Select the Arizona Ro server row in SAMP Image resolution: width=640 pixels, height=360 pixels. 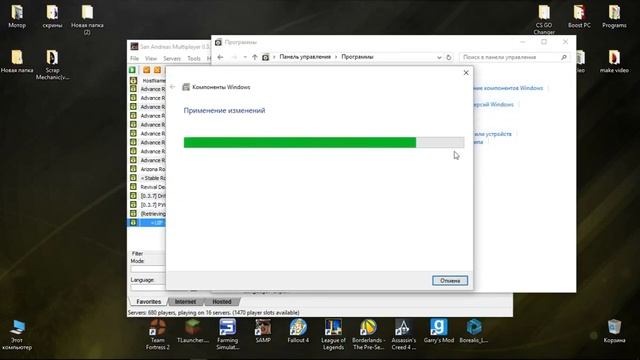147,169
